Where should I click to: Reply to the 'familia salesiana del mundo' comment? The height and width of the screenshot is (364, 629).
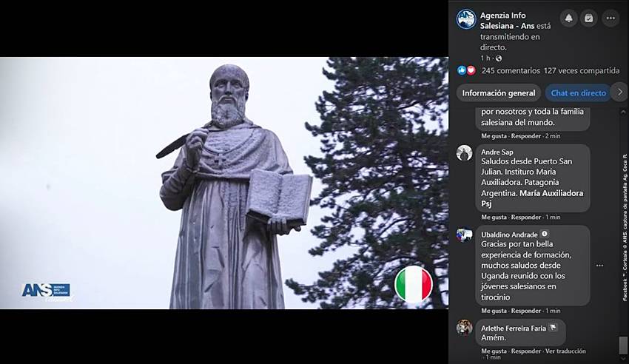(x=526, y=136)
